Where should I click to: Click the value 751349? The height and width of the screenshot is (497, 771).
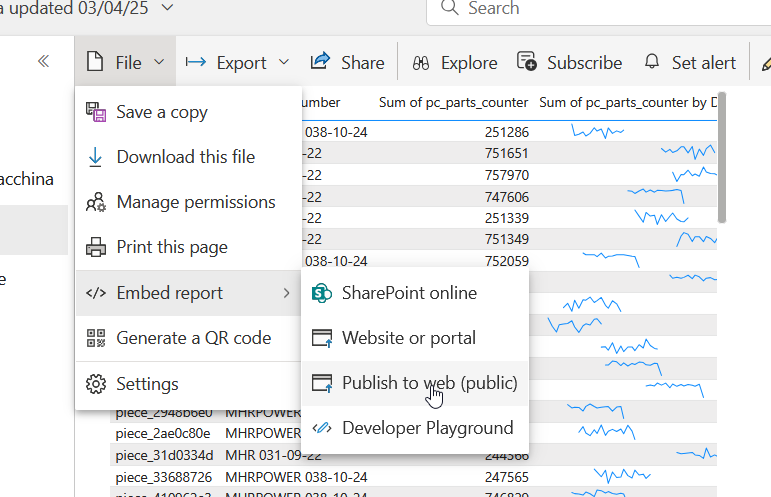[506, 239]
